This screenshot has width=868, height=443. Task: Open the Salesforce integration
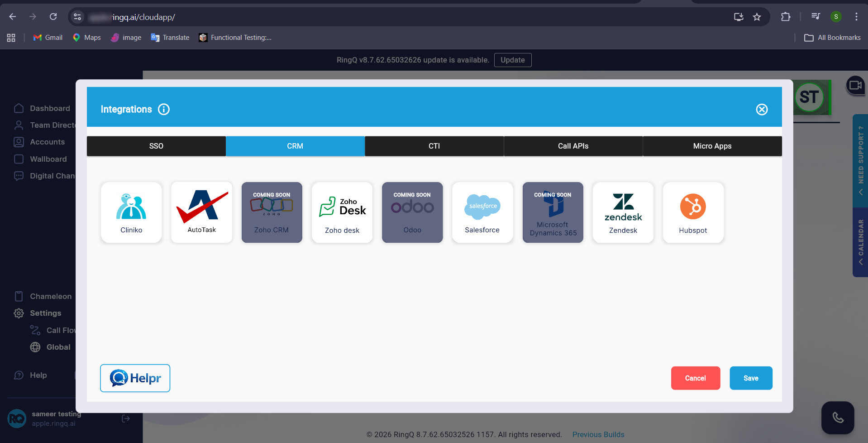click(x=482, y=212)
